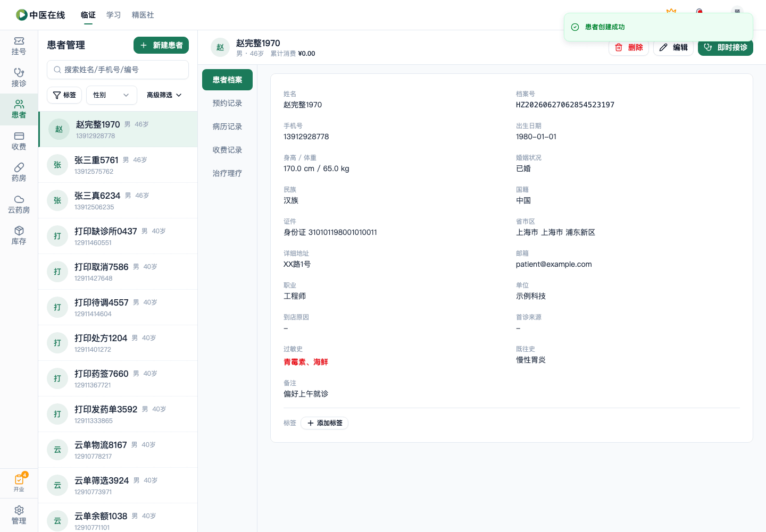Image resolution: width=766 pixels, height=532 pixels.
Task: Switch to 精医社 top tab
Action: click(x=143, y=15)
